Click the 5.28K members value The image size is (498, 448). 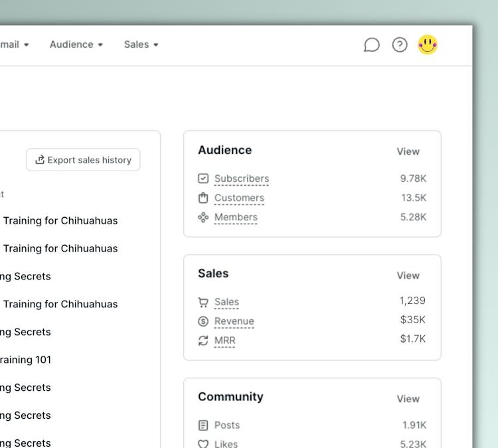click(413, 217)
